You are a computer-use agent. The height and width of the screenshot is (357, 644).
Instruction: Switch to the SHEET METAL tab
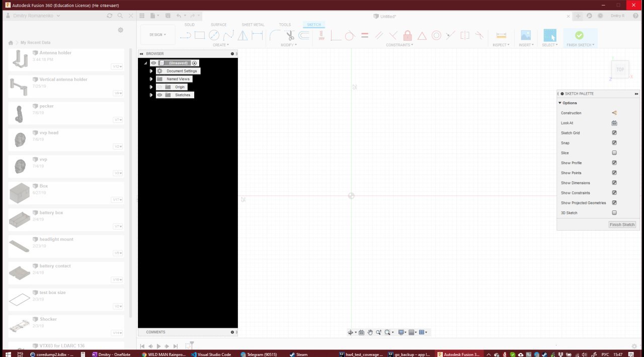253,25
